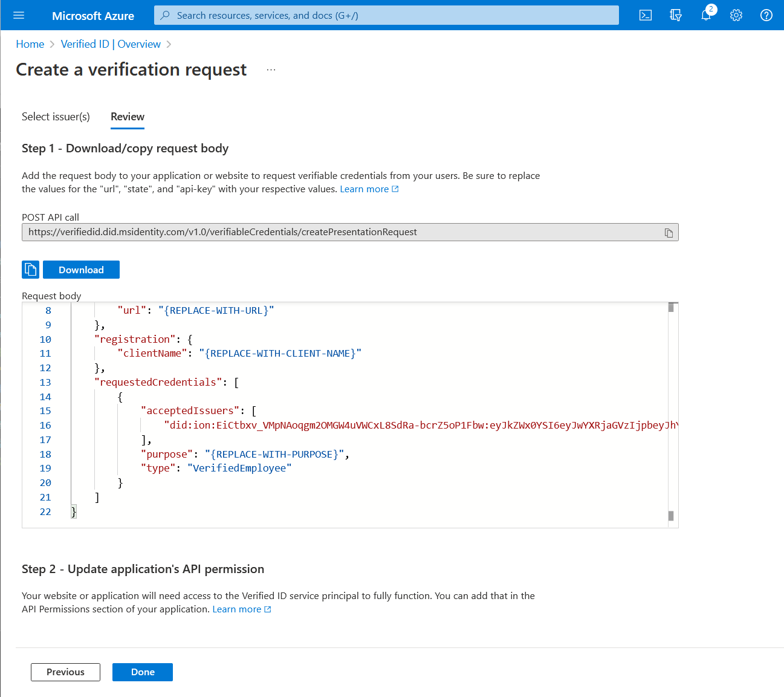This screenshot has width=784, height=697.
Task: Open portal settings gear
Action: tap(736, 15)
